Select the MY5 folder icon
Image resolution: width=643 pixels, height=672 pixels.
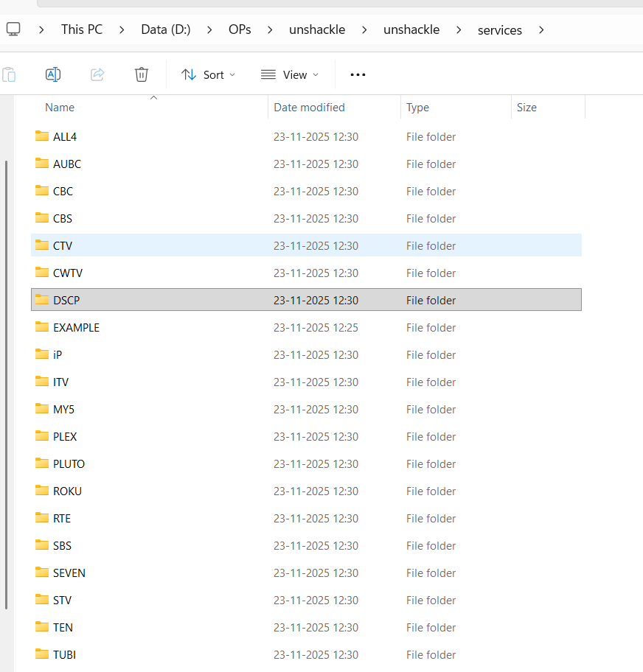pyautogui.click(x=42, y=409)
